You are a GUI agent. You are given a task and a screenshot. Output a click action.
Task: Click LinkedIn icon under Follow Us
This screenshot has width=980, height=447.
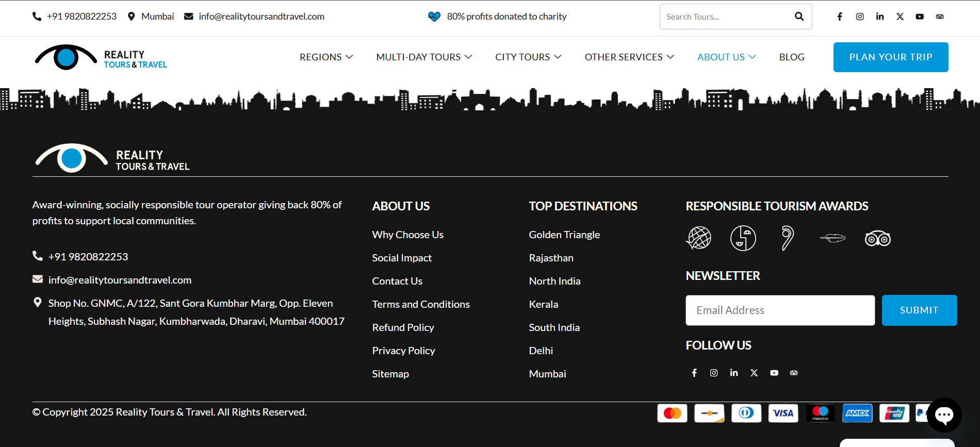[734, 373]
